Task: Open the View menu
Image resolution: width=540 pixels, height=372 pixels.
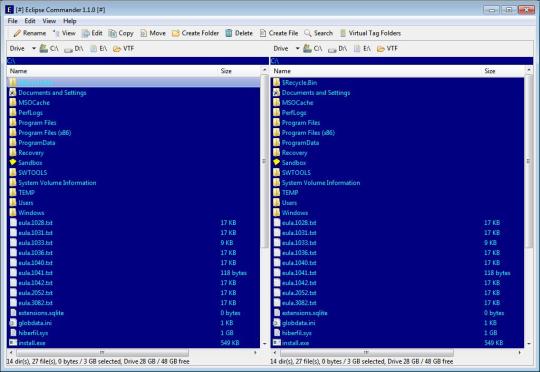Action: tap(49, 21)
